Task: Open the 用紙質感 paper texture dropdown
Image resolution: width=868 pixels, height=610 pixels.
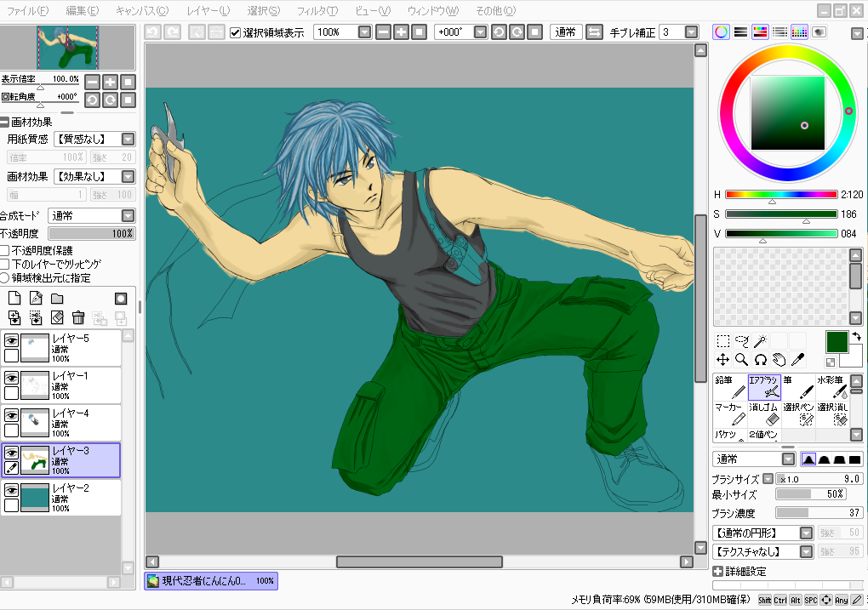Action: click(128, 139)
